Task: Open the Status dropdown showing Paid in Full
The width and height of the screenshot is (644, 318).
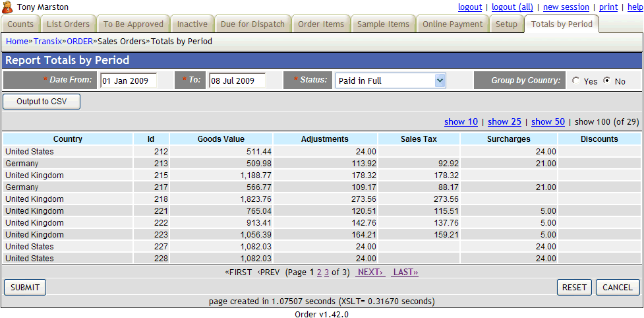Action: click(390, 80)
